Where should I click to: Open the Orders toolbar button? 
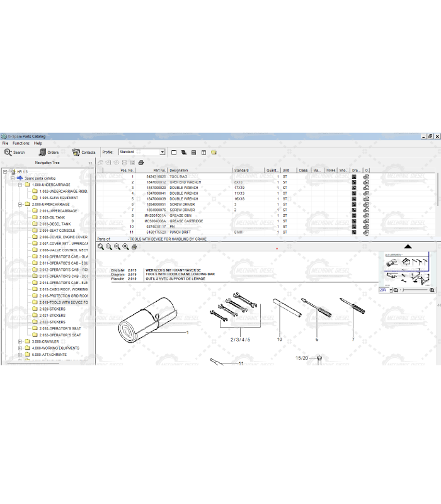49,152
